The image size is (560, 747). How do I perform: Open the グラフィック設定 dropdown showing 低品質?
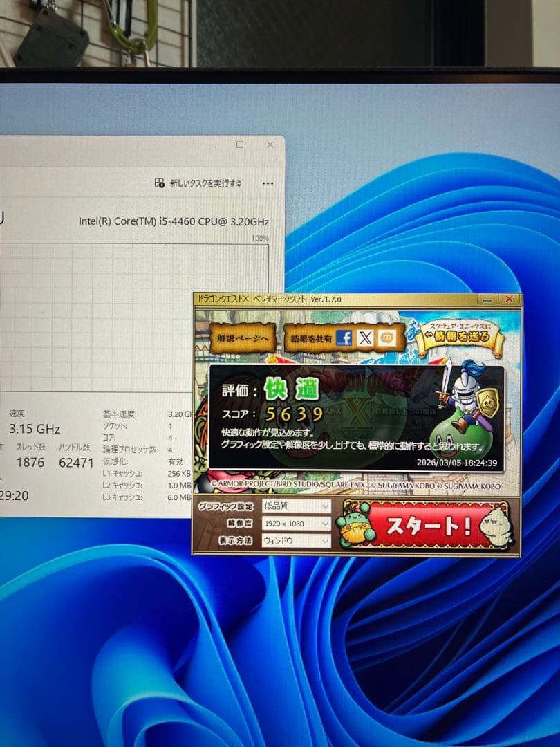coord(296,506)
